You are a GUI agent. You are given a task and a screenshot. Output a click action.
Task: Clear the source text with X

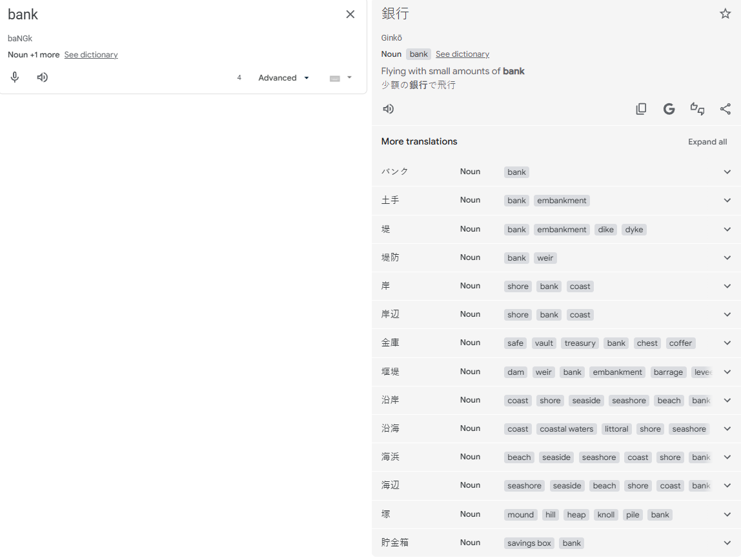[x=350, y=14]
